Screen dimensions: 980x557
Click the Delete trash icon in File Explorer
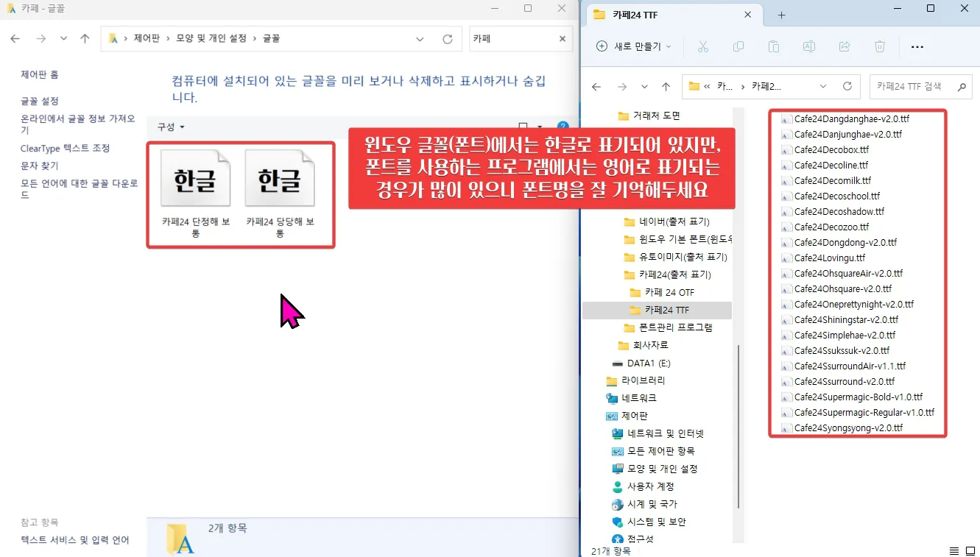[x=880, y=46]
